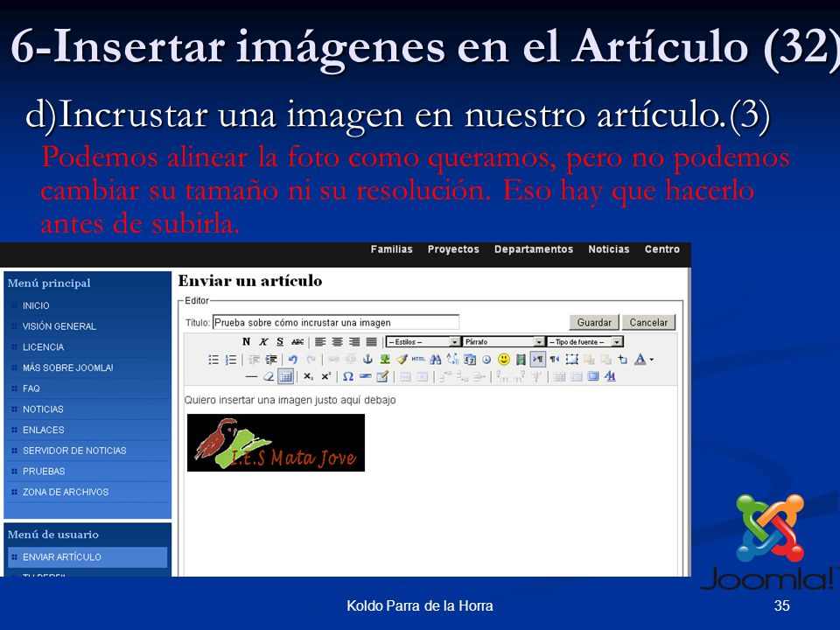Open the Estilos dropdown
Viewport: 840px width, 630px height.
423,342
